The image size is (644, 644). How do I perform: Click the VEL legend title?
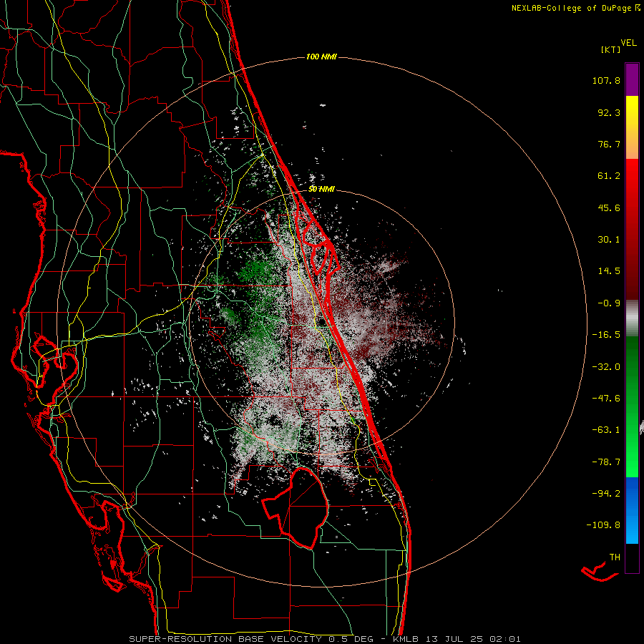[x=628, y=42]
